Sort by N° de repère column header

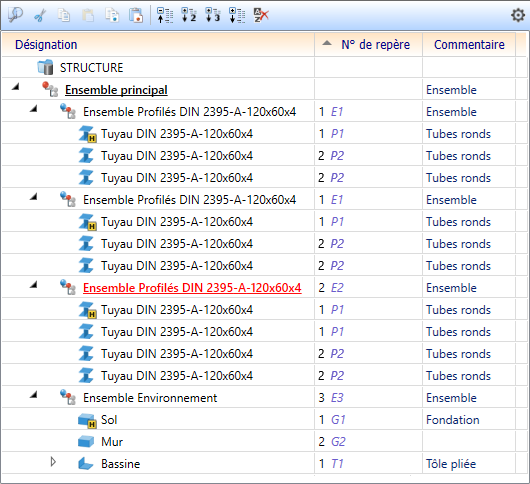[x=368, y=44]
